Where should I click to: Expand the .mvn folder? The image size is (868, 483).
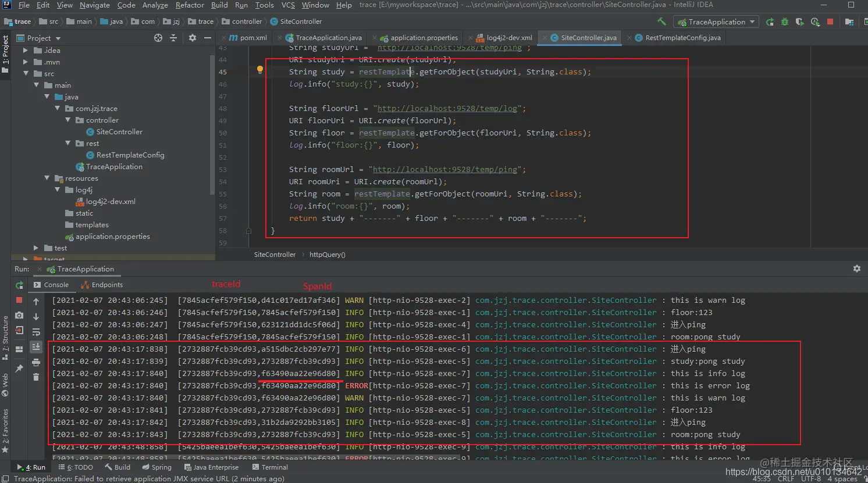pos(26,62)
